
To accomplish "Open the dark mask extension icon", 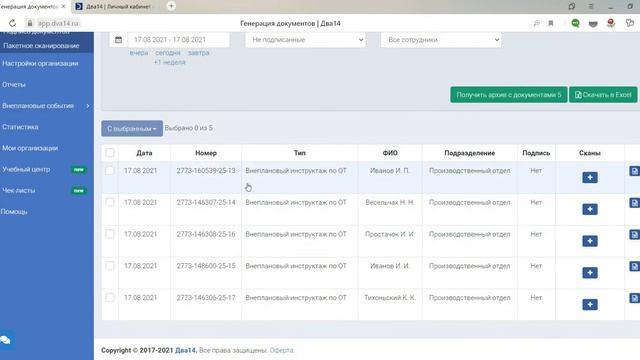I will point(593,24).
